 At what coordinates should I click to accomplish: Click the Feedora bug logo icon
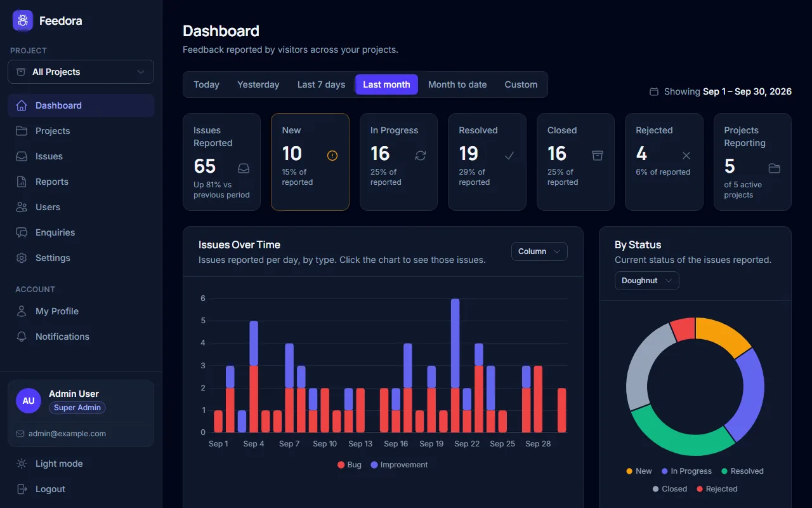click(x=23, y=20)
